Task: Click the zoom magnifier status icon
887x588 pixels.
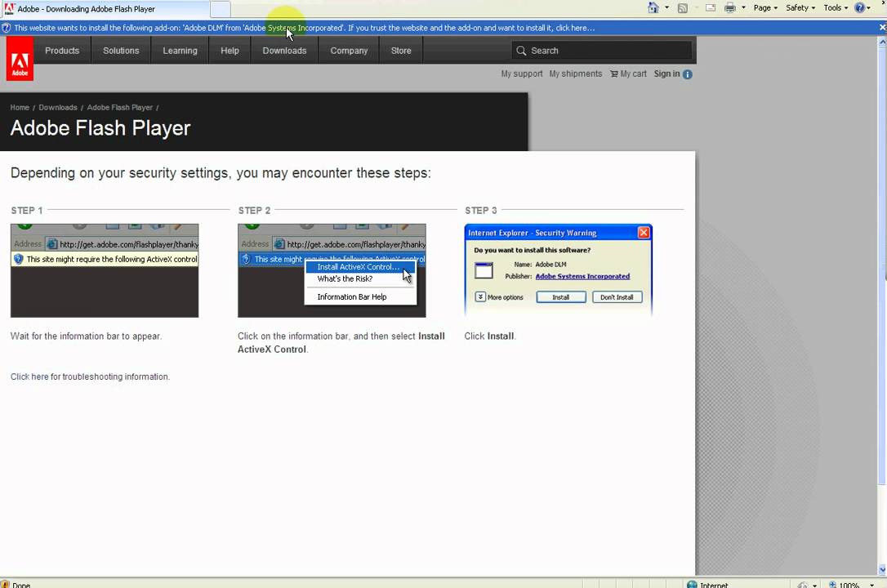Action: point(832,585)
